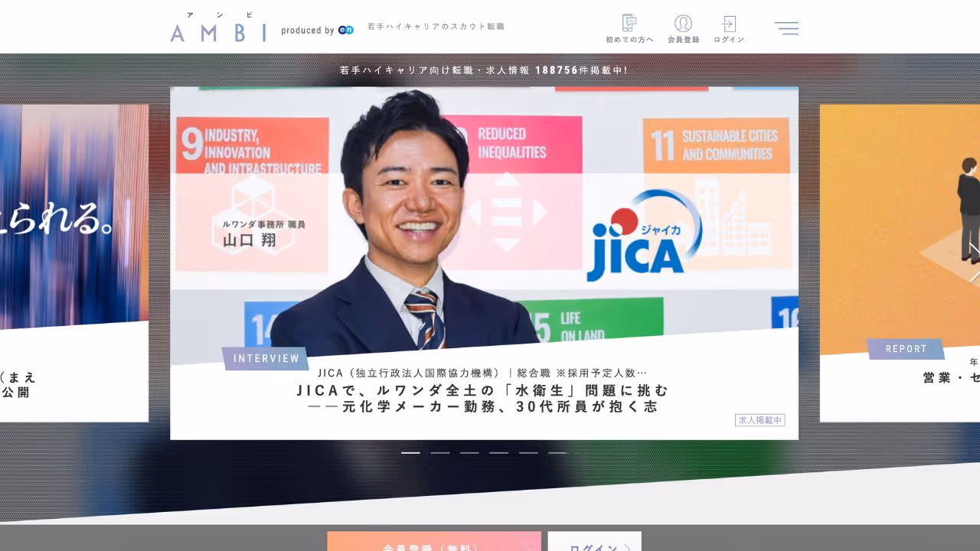Click the white ログイン button at bottom

click(x=594, y=542)
